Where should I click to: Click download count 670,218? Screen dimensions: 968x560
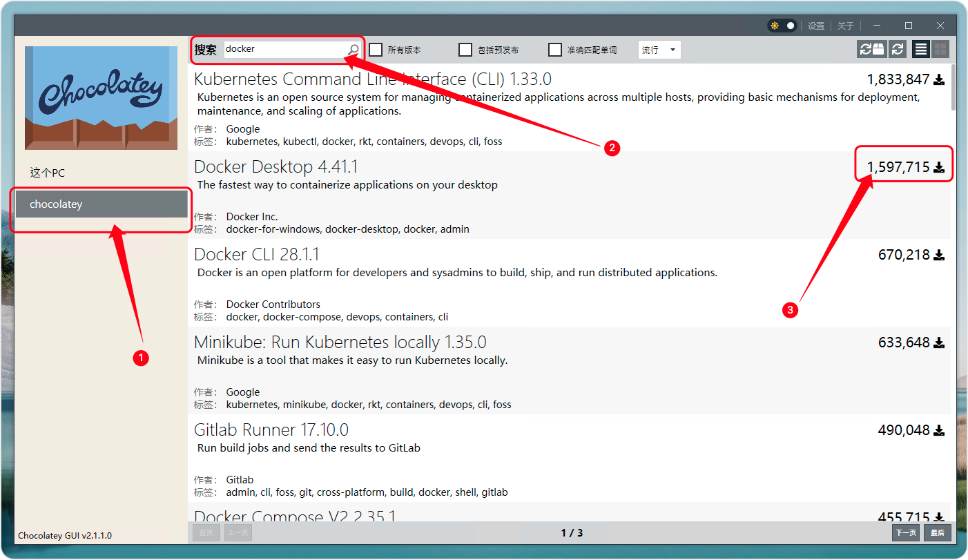pos(904,255)
